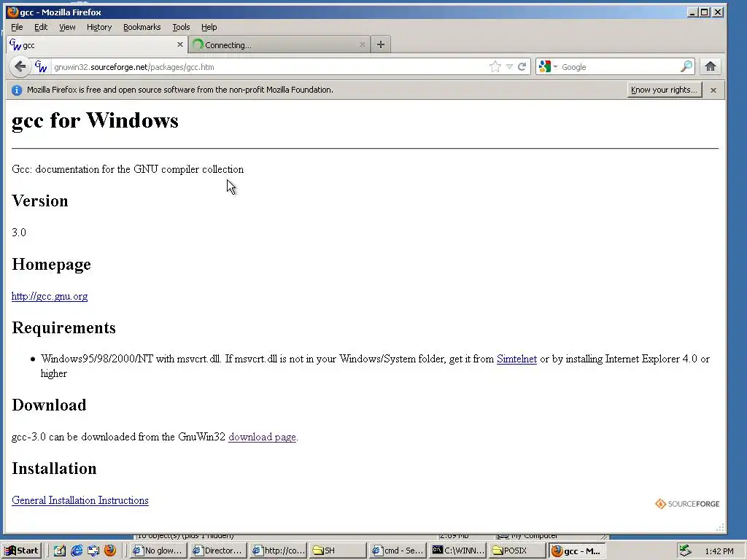Open the Edit menu
747x560 pixels.
coord(41,27)
